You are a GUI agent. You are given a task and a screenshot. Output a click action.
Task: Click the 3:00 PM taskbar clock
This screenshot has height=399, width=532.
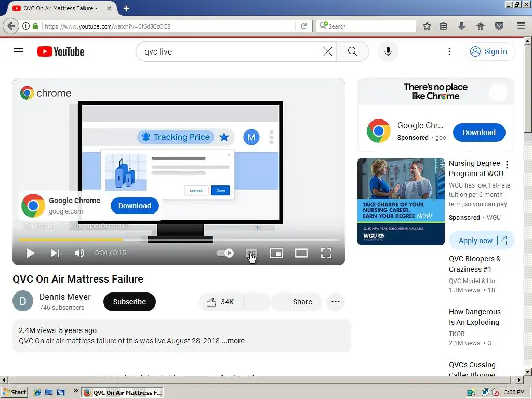click(514, 393)
